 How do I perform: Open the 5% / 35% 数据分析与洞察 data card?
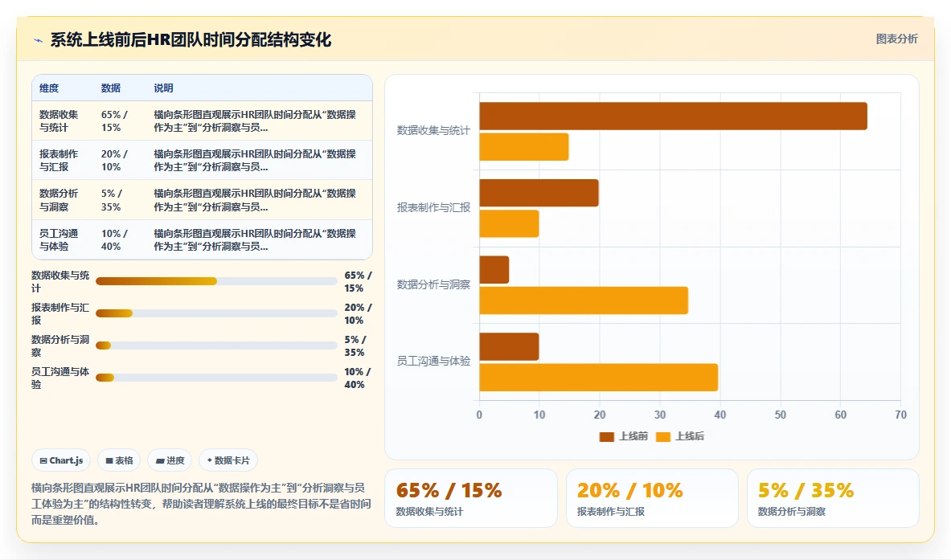coord(833,498)
